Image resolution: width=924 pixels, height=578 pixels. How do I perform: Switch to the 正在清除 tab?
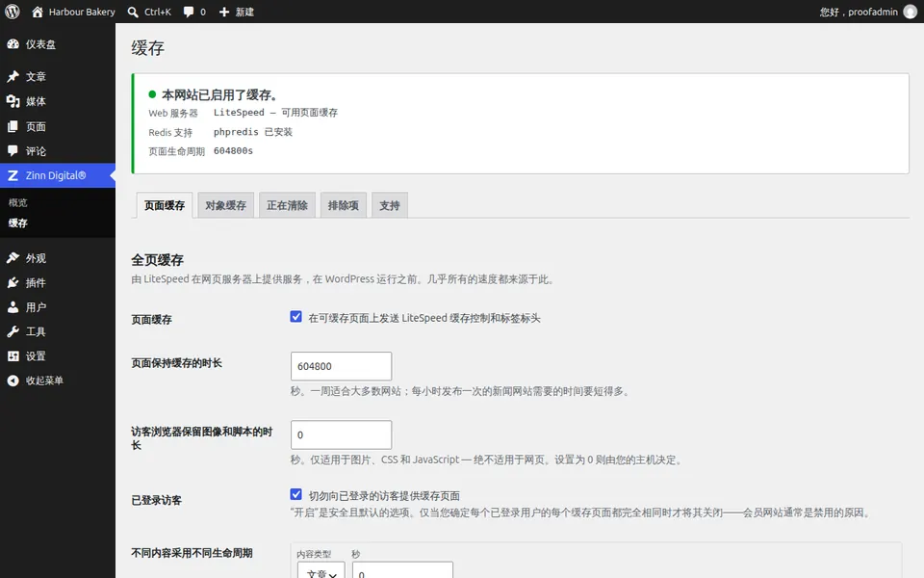tap(287, 205)
